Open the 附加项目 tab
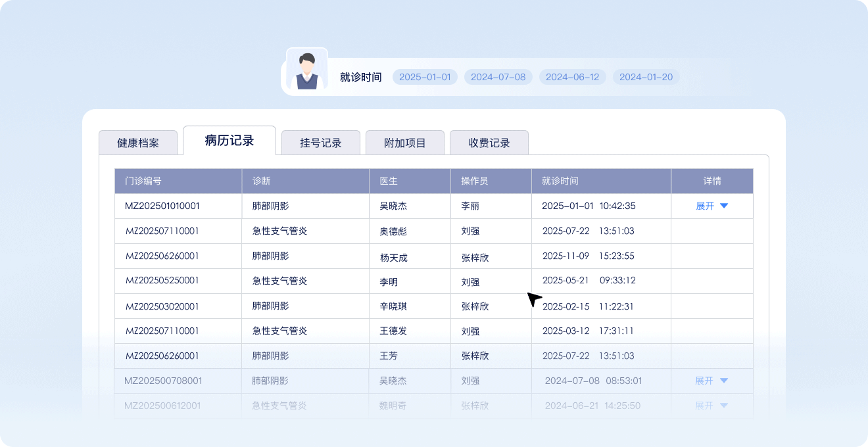Image resolution: width=868 pixels, height=447 pixels. [x=405, y=143]
